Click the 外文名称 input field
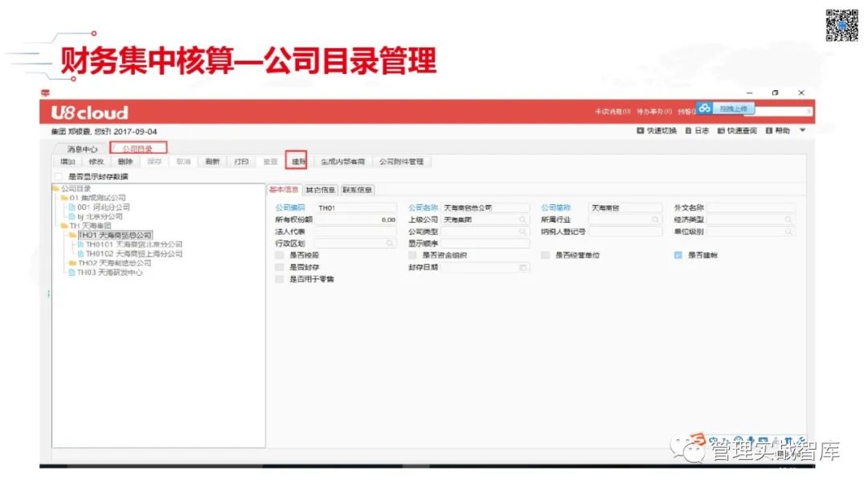868x489 pixels. point(751,208)
